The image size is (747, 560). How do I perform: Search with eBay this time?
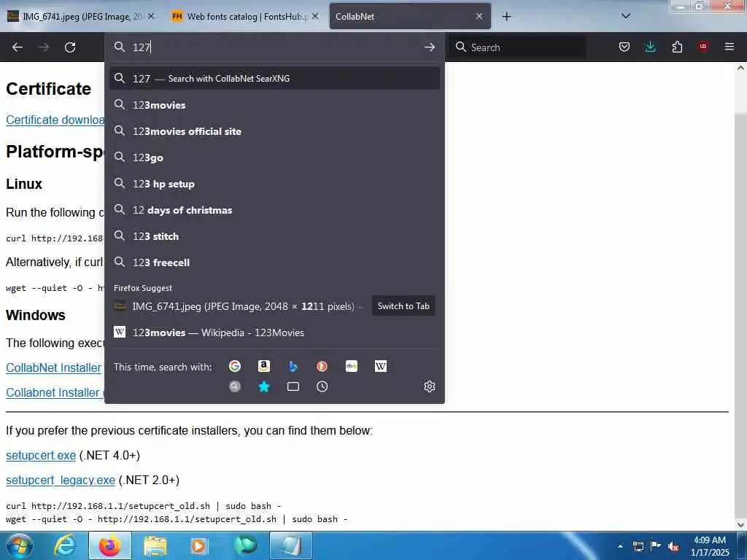(352, 366)
